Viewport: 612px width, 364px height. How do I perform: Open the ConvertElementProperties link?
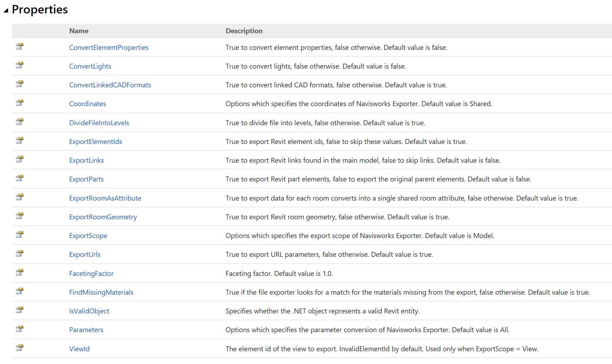coord(109,47)
